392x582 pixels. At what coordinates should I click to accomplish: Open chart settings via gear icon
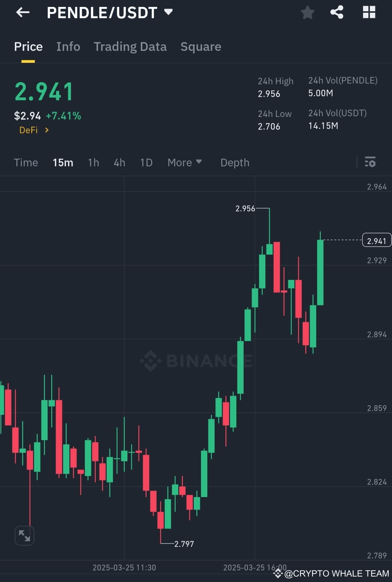[371, 162]
